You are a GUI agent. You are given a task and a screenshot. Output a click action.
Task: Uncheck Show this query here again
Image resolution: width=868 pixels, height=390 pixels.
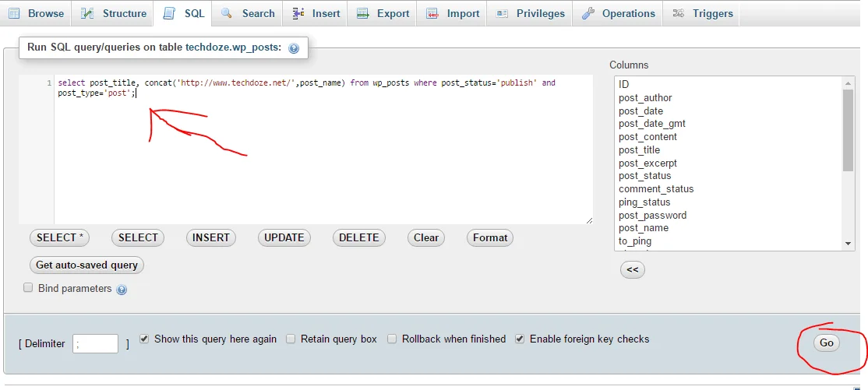click(144, 339)
